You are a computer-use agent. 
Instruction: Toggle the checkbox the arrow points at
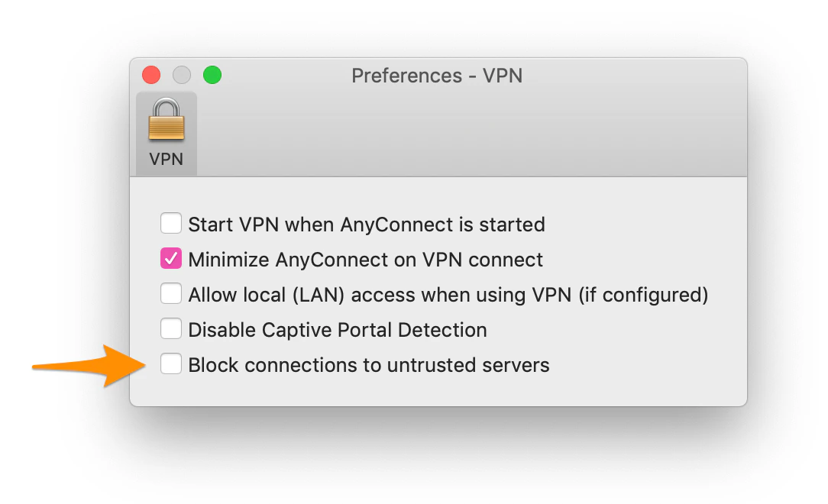click(170, 363)
